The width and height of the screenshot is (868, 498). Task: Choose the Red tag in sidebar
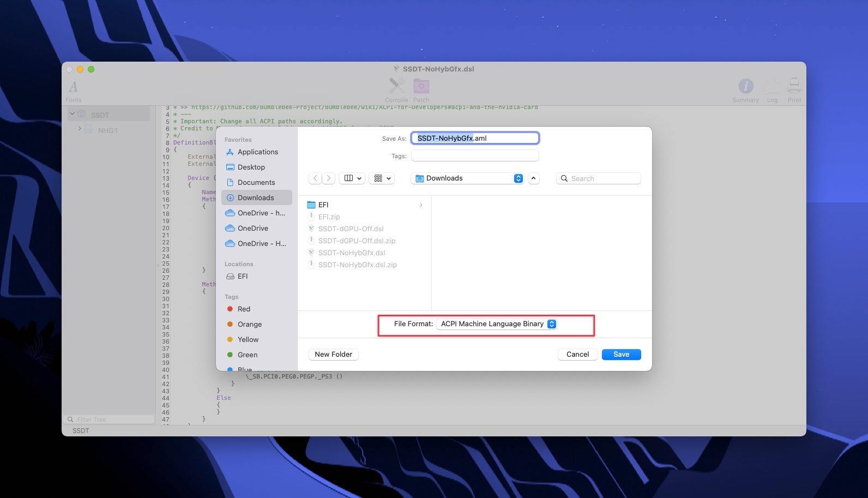[x=257, y=309]
